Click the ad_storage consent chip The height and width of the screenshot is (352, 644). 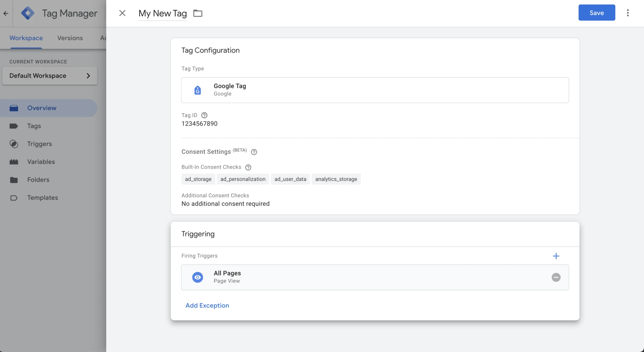(x=198, y=179)
